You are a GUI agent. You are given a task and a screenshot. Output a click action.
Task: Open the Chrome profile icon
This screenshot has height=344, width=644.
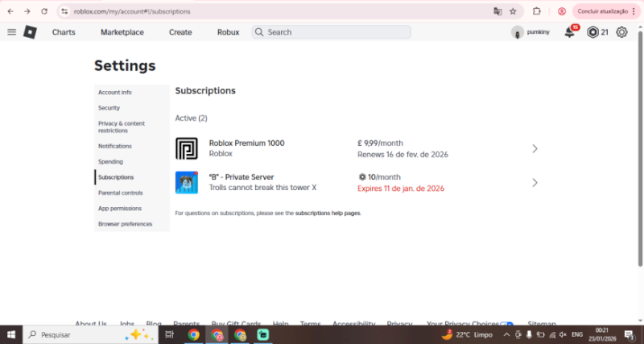coord(562,11)
